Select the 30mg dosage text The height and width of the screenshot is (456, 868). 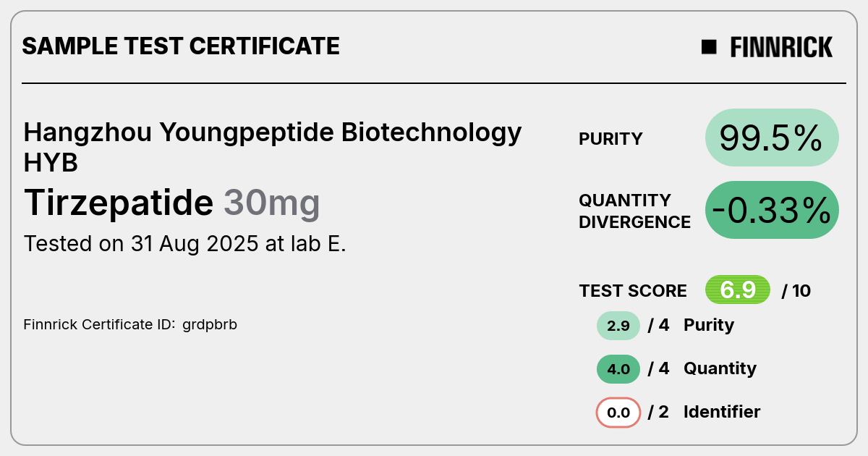click(x=271, y=205)
